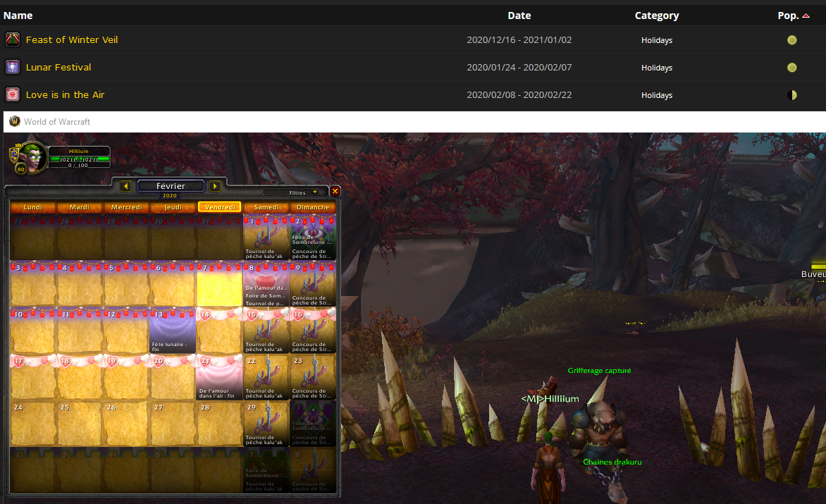Viewport: 826px width, 504px height.
Task: Go to the next month in the calendar
Action: click(215, 186)
